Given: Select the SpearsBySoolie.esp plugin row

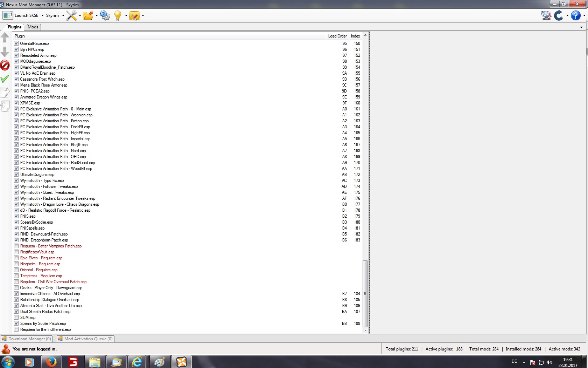Looking at the screenshot, I should click(x=188, y=222).
